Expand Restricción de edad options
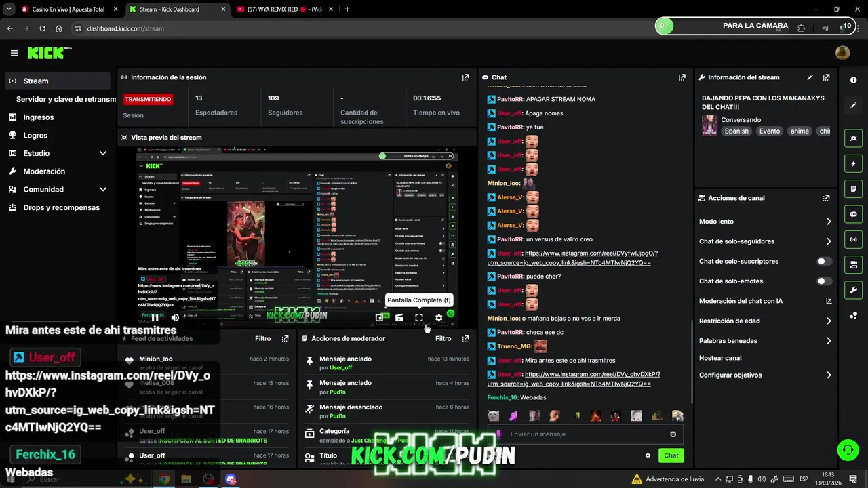The height and width of the screenshot is (488, 868). (829, 321)
